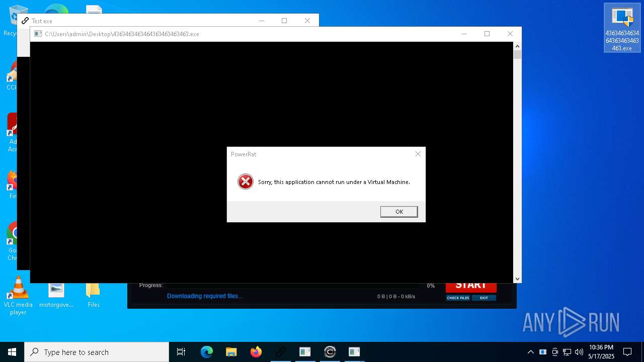
Task: Click OK in the PowerRat error dialog
Action: (399, 212)
